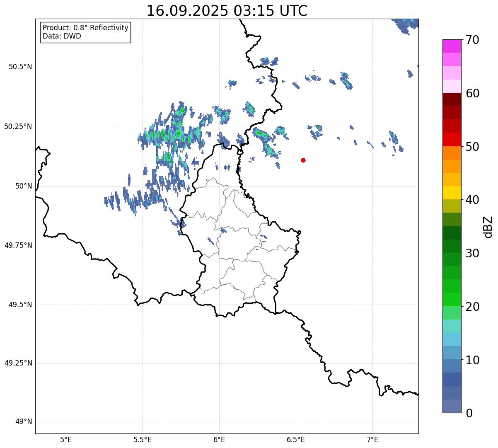The image size is (498, 448).
Task: Select the 50.5°N latitude label
Action: pyautogui.click(x=20, y=67)
